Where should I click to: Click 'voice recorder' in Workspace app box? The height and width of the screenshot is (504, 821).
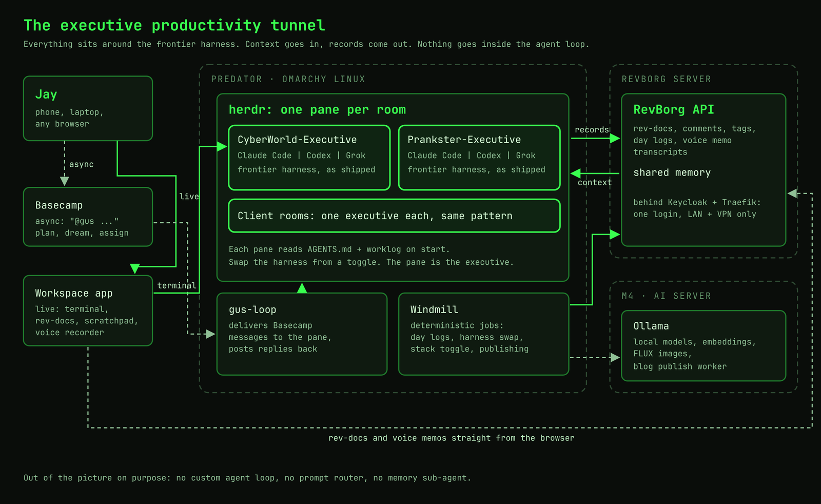pyautogui.click(x=69, y=333)
